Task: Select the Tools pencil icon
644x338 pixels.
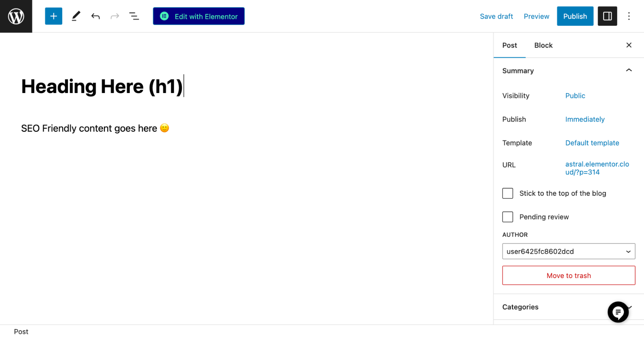Action: tap(76, 16)
